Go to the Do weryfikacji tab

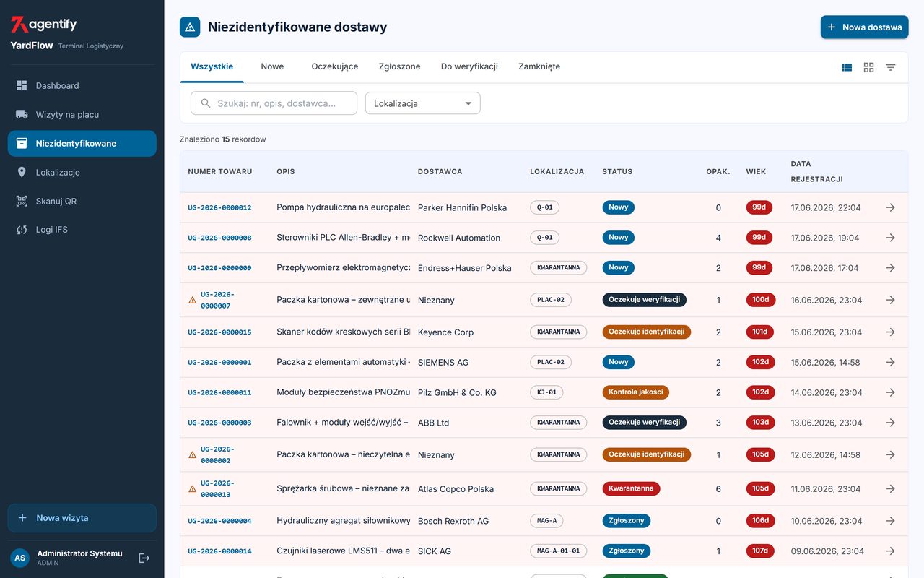click(x=469, y=66)
